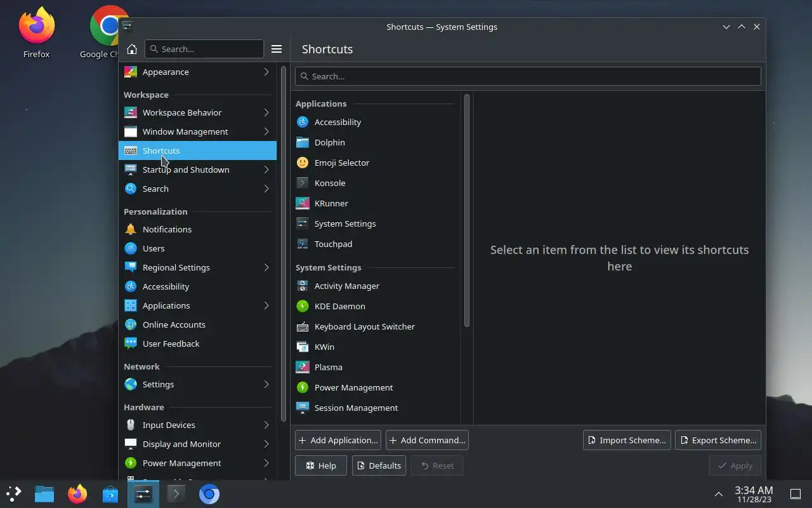Click the Plasma icon

point(303,367)
